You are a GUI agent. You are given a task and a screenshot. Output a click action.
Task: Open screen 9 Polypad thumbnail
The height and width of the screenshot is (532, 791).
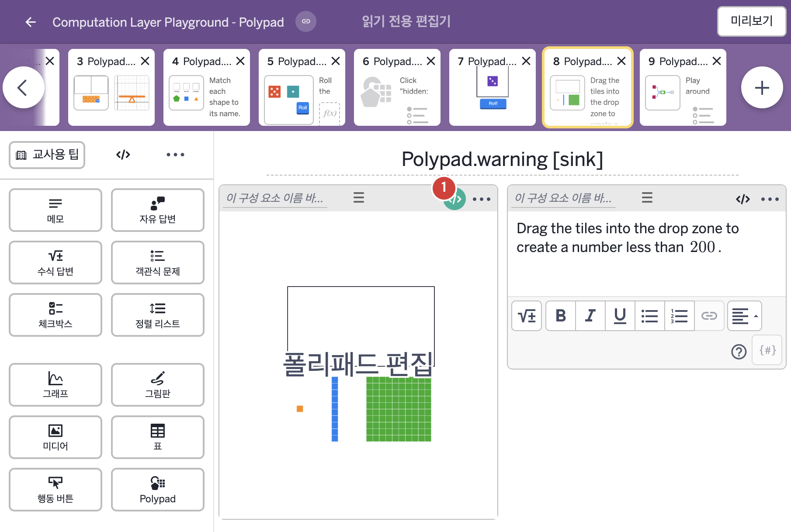coord(683,87)
